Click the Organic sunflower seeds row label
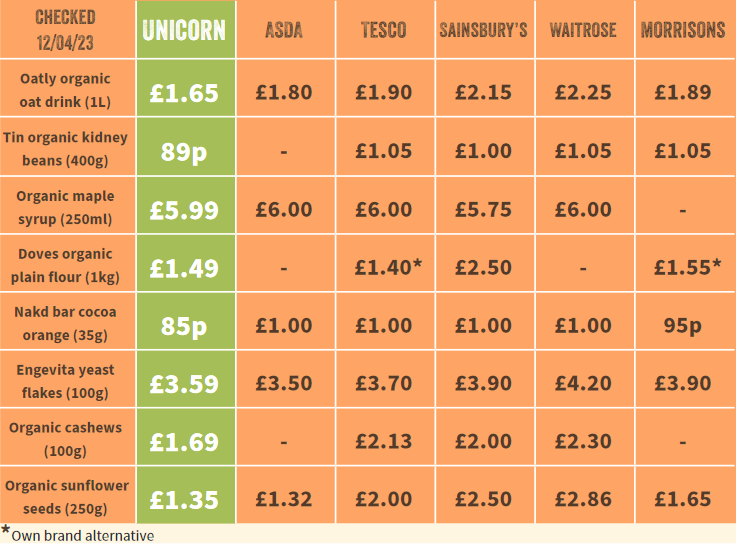Screen dimensions: 736x544 pyautogui.click(x=65, y=497)
